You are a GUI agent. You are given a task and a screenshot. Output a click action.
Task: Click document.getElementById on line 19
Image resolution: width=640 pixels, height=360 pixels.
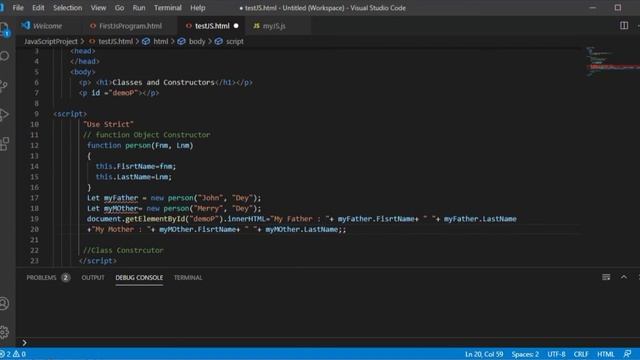click(136, 219)
